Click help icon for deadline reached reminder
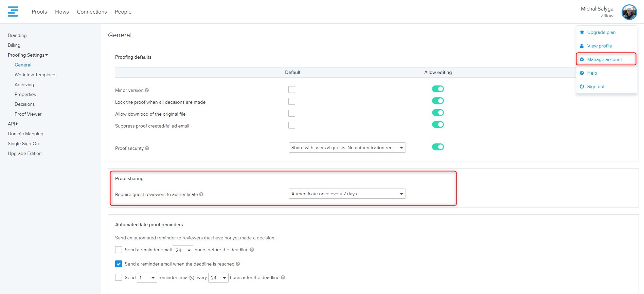 click(x=238, y=264)
